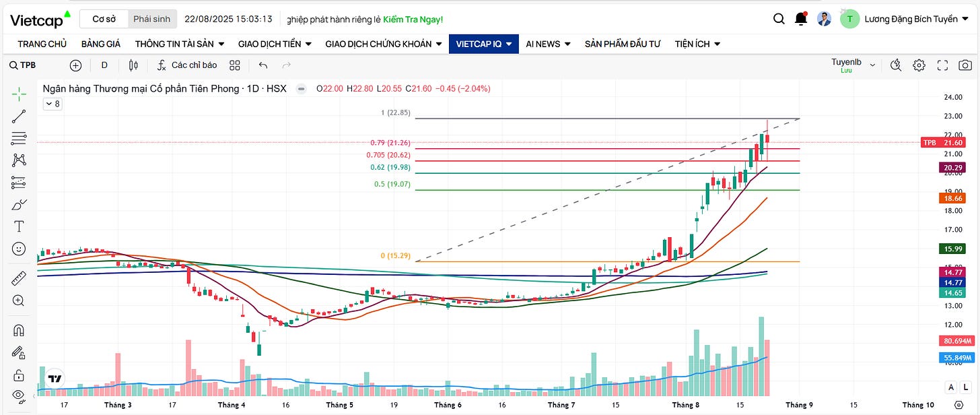The image size is (980, 415).
Task: Open SẢN PHẨM ĐẦU TƯ tab
Action: click(623, 44)
